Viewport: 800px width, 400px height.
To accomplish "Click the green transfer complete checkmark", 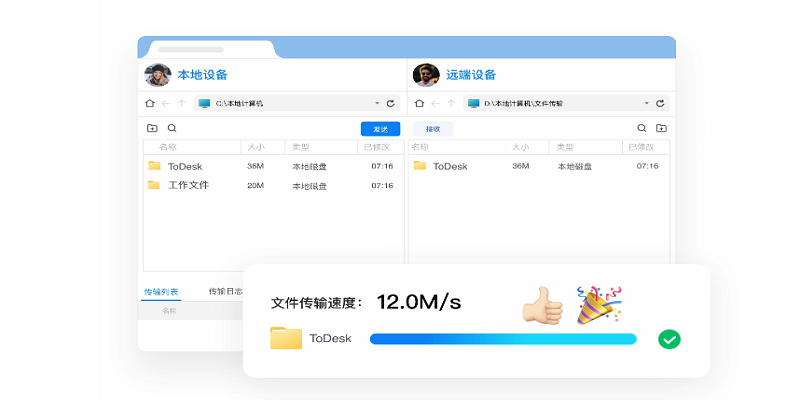I will tap(669, 339).
